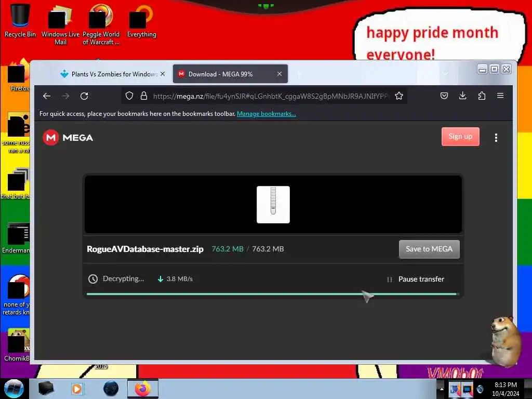The image size is (532, 399).
Task: Click the Decrypting... status text
Action: (x=123, y=278)
